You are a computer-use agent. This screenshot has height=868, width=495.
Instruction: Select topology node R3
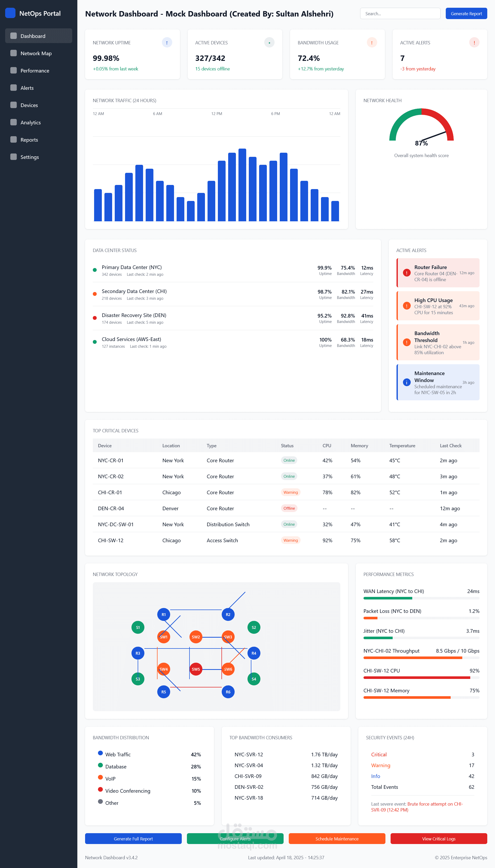pyautogui.click(x=138, y=653)
